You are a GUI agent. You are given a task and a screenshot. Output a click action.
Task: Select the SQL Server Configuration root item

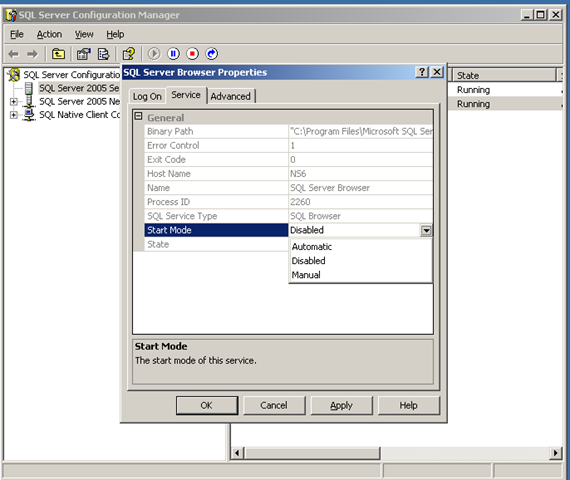point(71,75)
